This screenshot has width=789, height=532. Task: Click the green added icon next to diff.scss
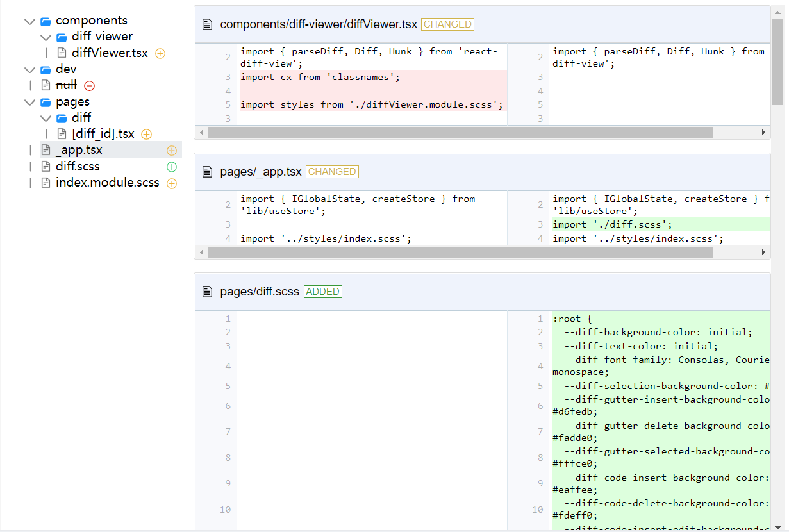pos(172,167)
